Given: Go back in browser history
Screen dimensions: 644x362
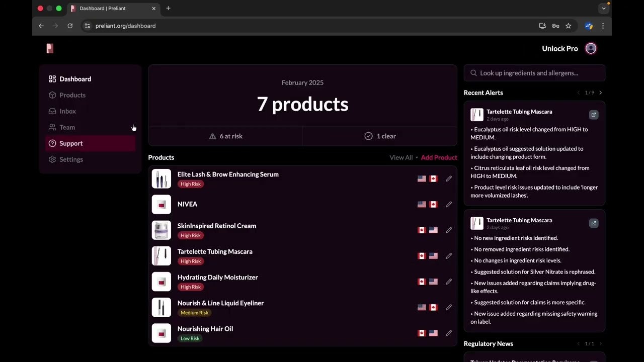Looking at the screenshot, I should (x=41, y=26).
